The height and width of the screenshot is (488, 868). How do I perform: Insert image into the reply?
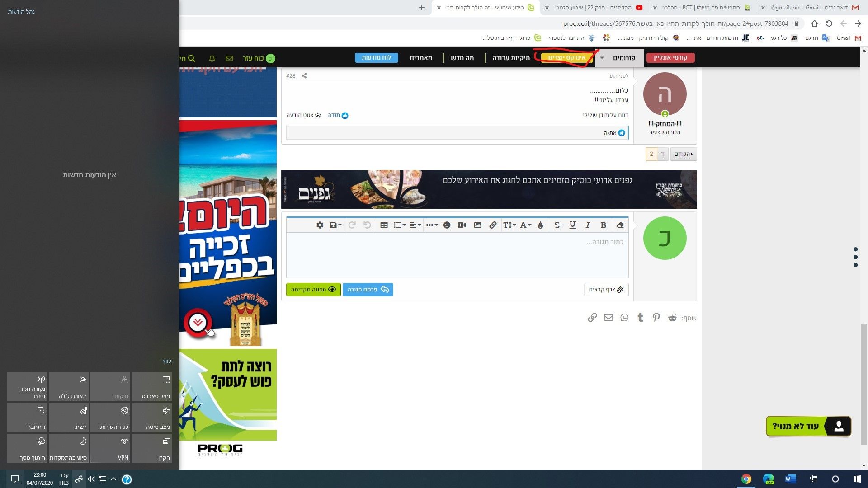(x=477, y=225)
